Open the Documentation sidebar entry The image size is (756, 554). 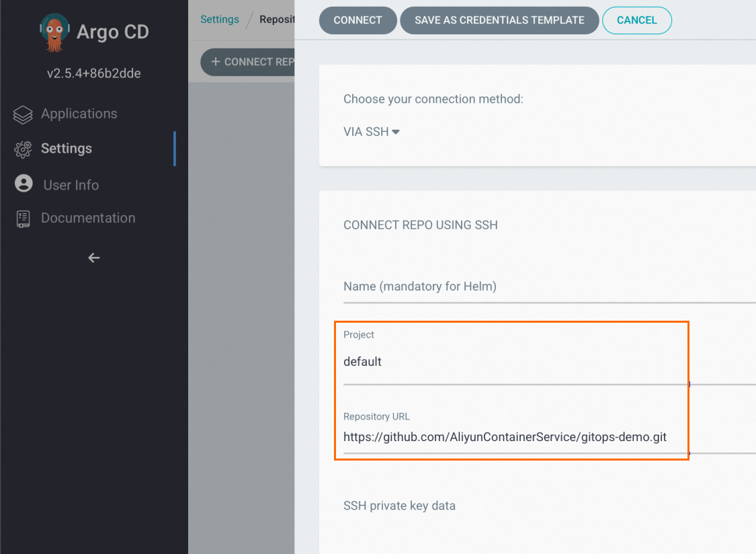88,218
